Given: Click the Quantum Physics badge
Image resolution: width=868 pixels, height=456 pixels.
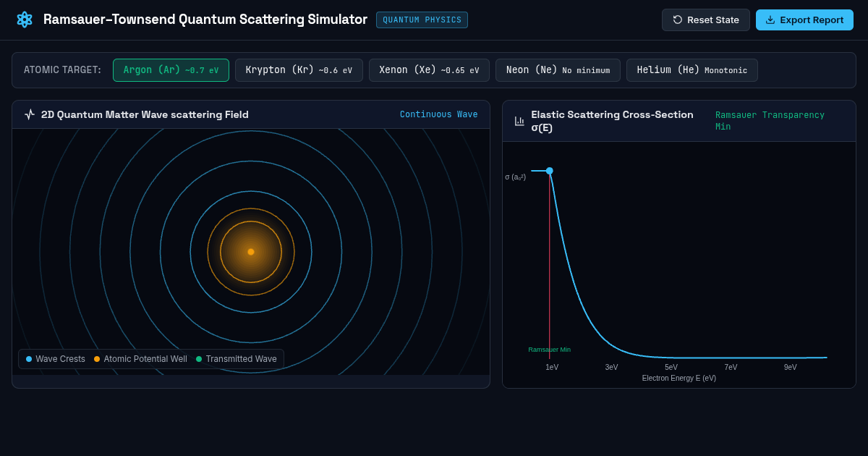Looking at the screenshot, I should 422,20.
